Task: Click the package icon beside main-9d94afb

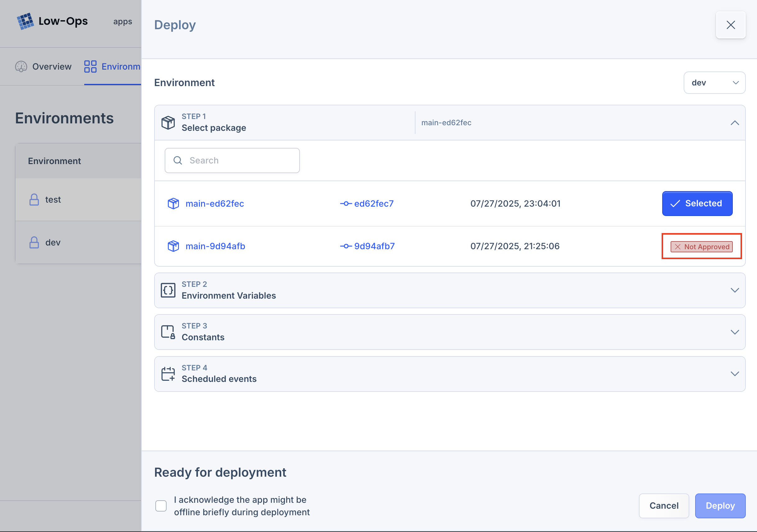Action: point(173,246)
